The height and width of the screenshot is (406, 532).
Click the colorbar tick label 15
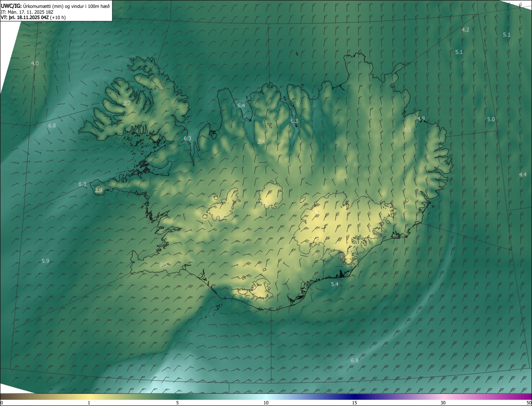click(355, 403)
